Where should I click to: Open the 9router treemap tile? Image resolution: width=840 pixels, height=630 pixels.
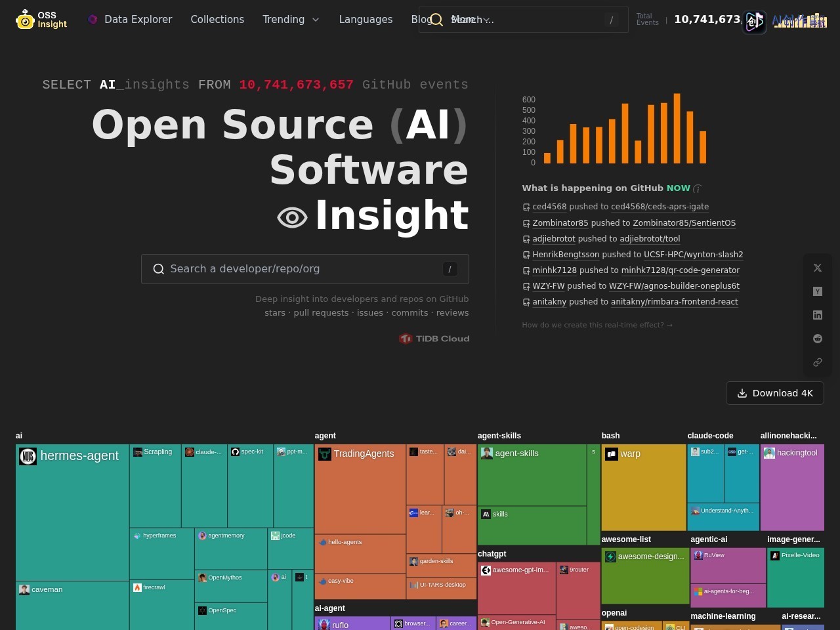click(578, 589)
